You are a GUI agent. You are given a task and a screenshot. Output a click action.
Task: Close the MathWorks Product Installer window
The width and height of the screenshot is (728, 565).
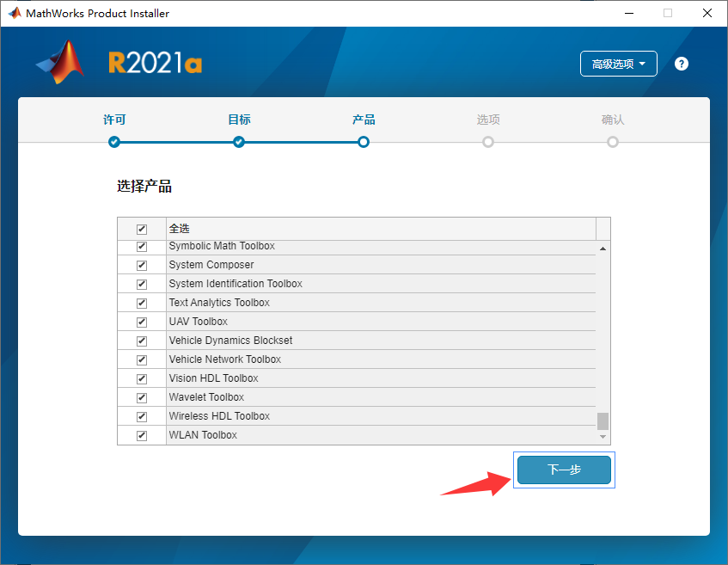click(707, 13)
